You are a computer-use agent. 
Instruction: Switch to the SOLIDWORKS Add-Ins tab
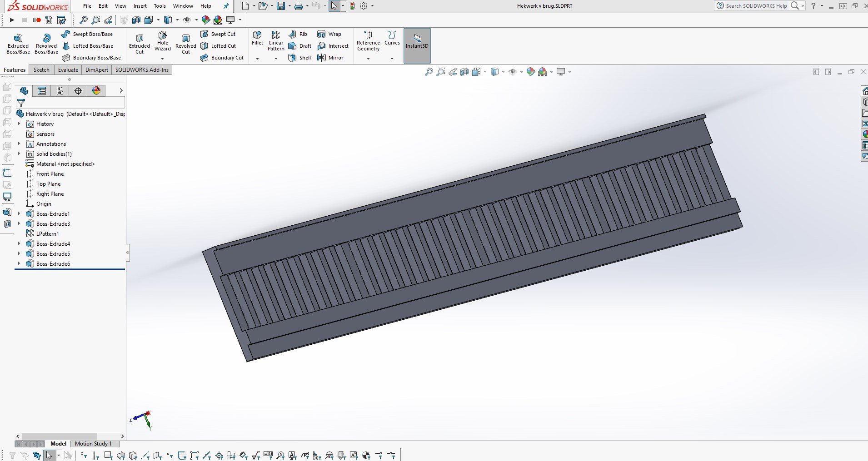[142, 70]
